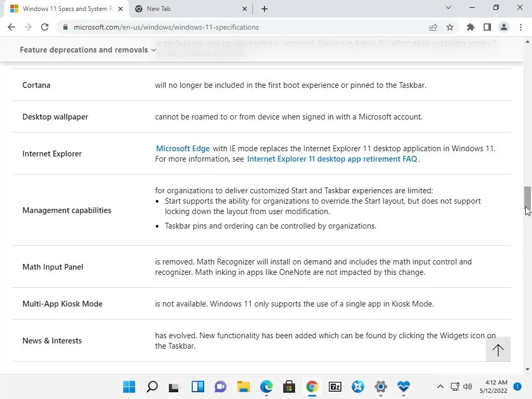Screen dimensions: 532x399
Task: Open Settings gear on taskbar
Action: 381,387
